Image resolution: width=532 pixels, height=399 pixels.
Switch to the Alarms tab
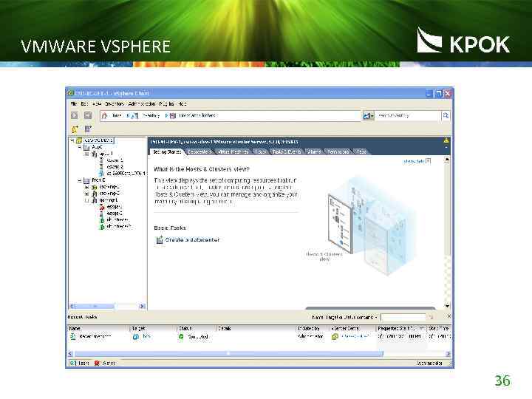tap(314, 152)
